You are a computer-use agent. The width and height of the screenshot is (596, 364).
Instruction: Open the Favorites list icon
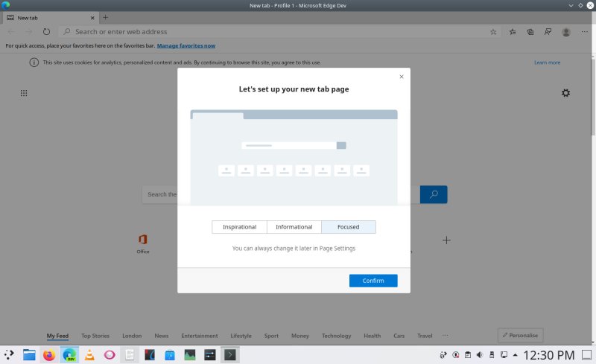[x=513, y=32]
